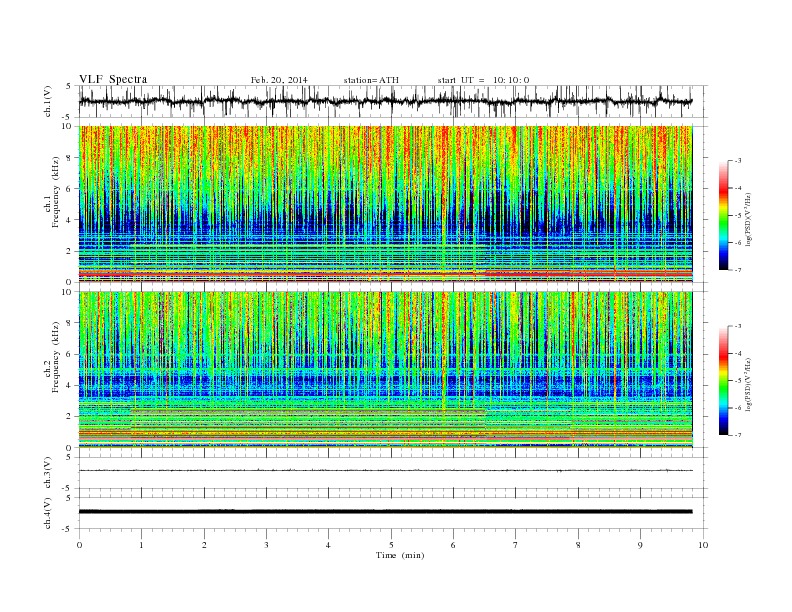
Task: Click the ch.1 spectrogram color bar
Action: [723, 215]
